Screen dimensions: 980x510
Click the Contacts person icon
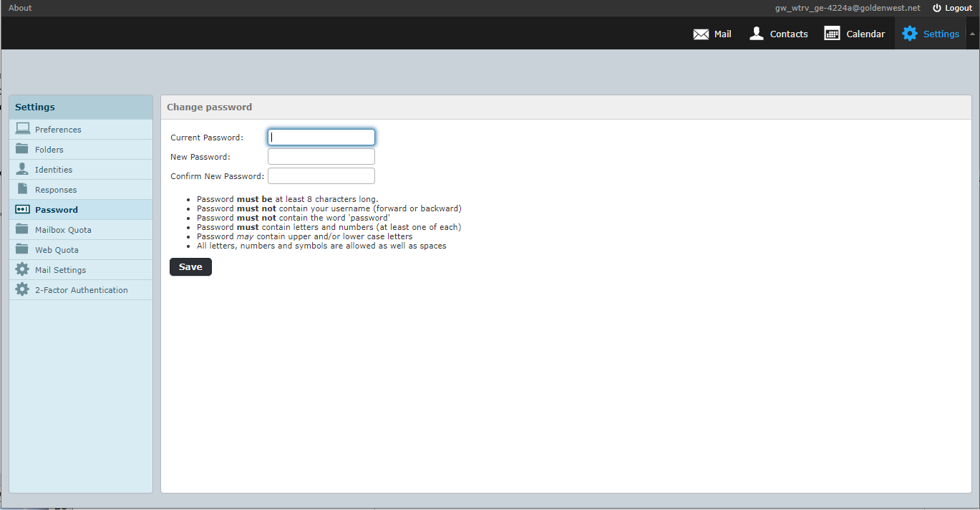click(756, 33)
